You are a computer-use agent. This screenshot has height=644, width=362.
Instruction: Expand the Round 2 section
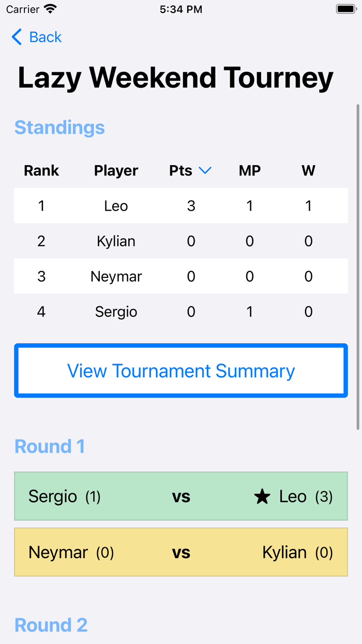click(50, 625)
